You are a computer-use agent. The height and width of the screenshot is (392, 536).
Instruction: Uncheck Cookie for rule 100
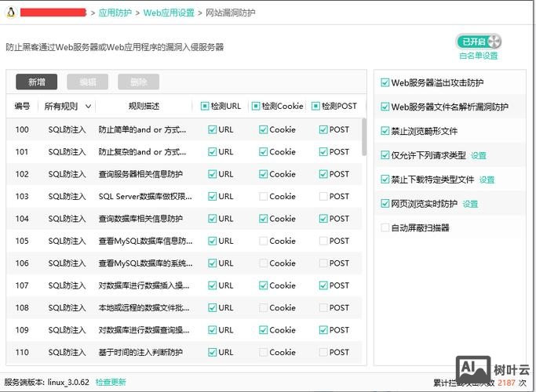click(x=263, y=130)
